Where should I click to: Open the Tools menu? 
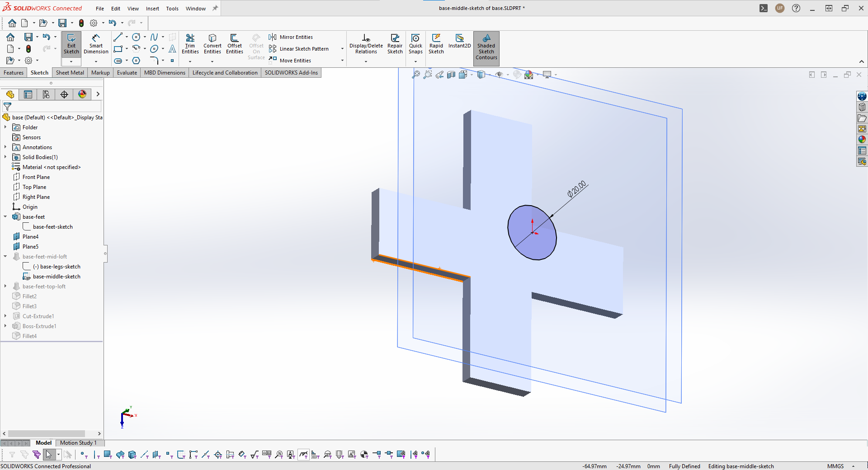172,9
